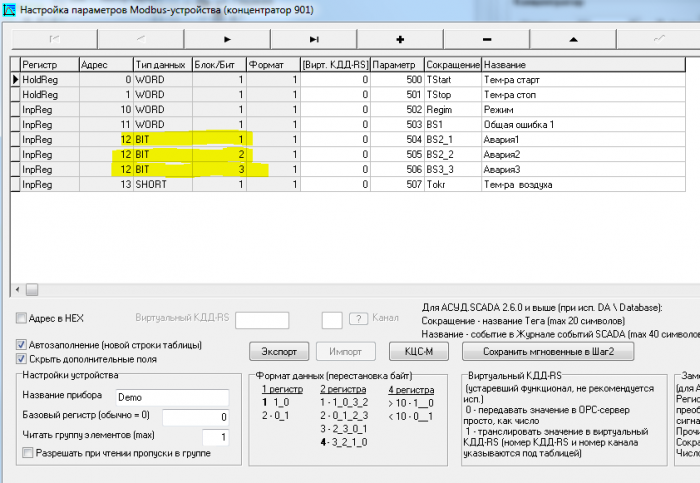Image resolution: width=700 pixels, height=483 pixels.
Task: Select the Авария3 cell
Action: click(x=583, y=170)
